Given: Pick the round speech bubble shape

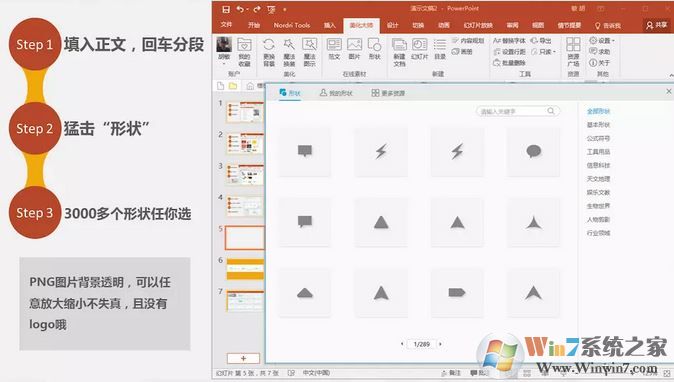Looking at the screenshot, I should tap(533, 151).
